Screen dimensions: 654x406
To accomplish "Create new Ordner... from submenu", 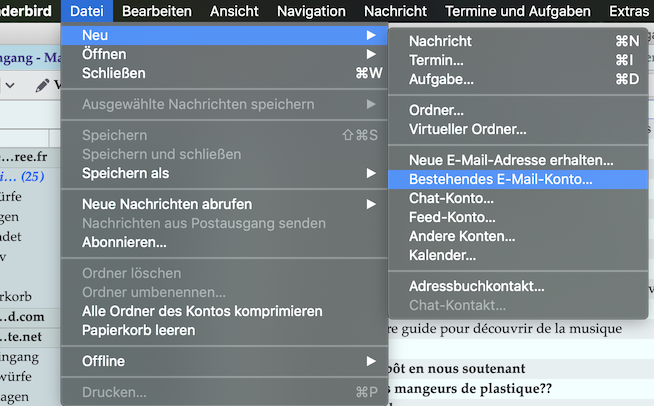I will 436,110.
